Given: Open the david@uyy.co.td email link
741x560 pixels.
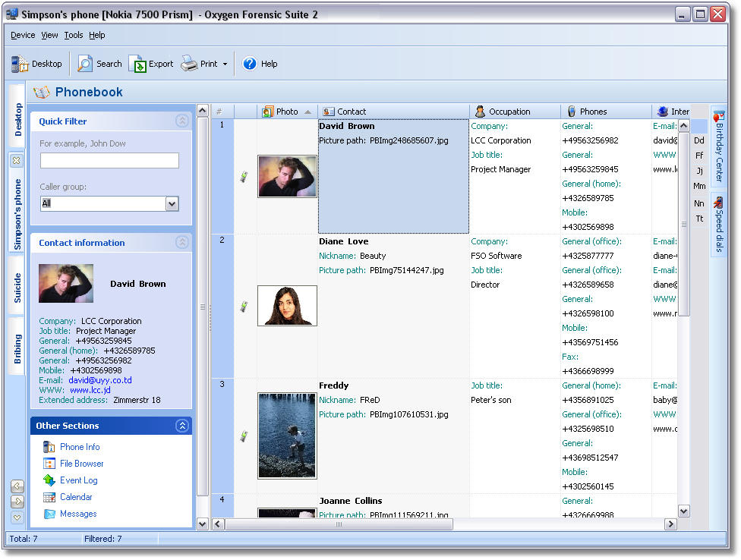Looking at the screenshot, I should tap(100, 380).
